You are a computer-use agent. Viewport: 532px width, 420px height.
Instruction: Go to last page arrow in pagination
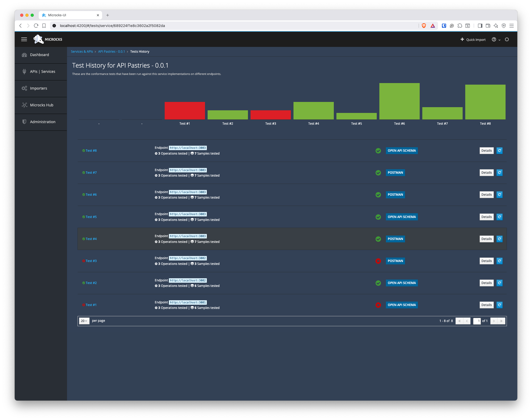(501, 321)
